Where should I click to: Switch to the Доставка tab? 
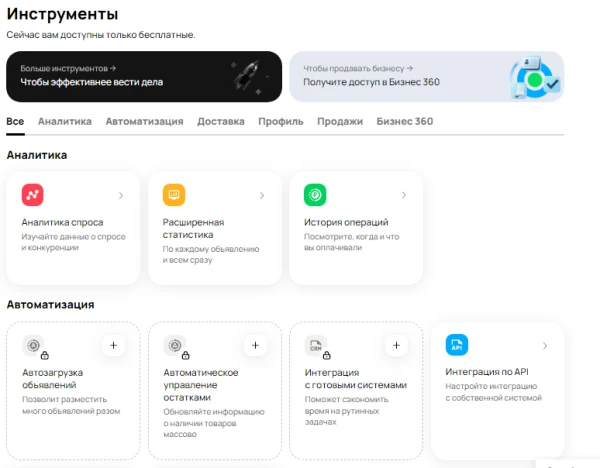221,122
